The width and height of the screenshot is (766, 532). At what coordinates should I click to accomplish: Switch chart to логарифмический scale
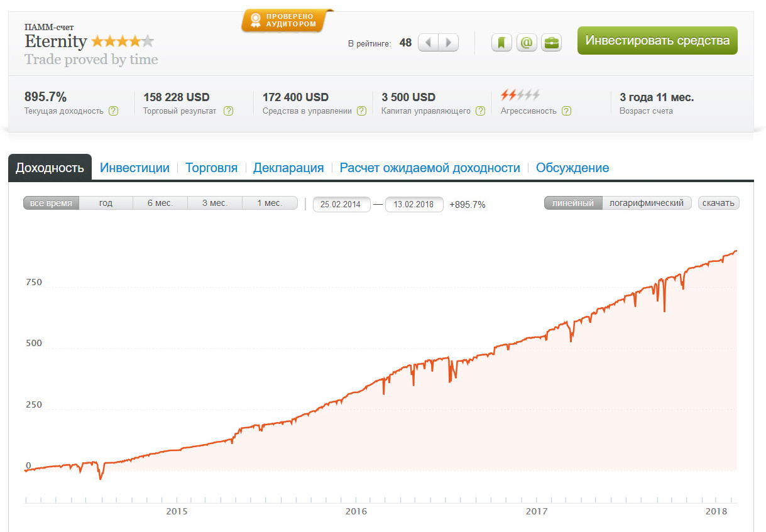point(647,203)
